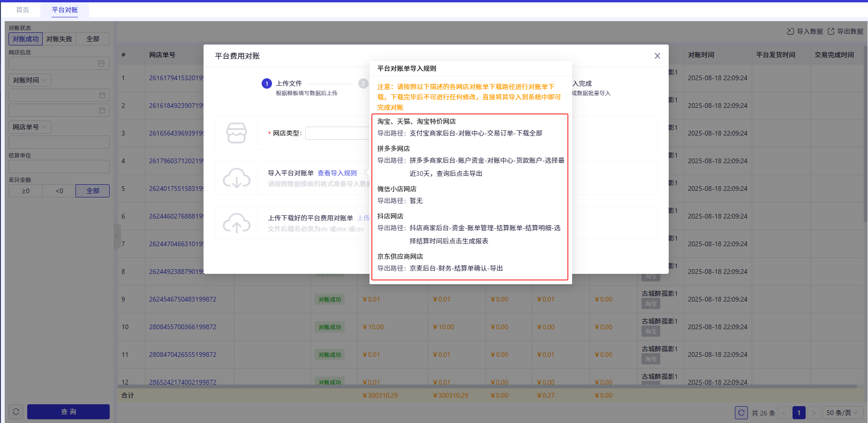Select 全部 under 差异金额
The height and width of the screenshot is (423, 868).
(x=93, y=191)
